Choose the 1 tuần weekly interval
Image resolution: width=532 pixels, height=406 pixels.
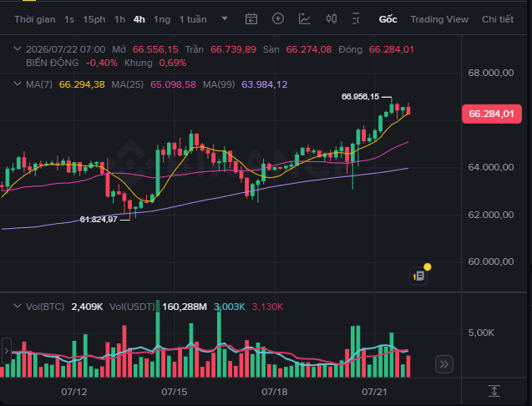coord(193,19)
